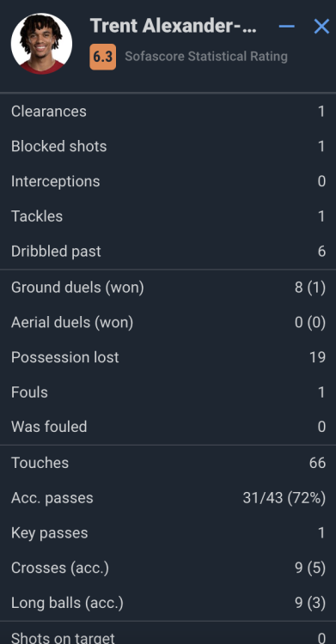Open Trent Alexander-Arnold's player name link
The height and width of the screenshot is (644, 336).
coord(173,26)
